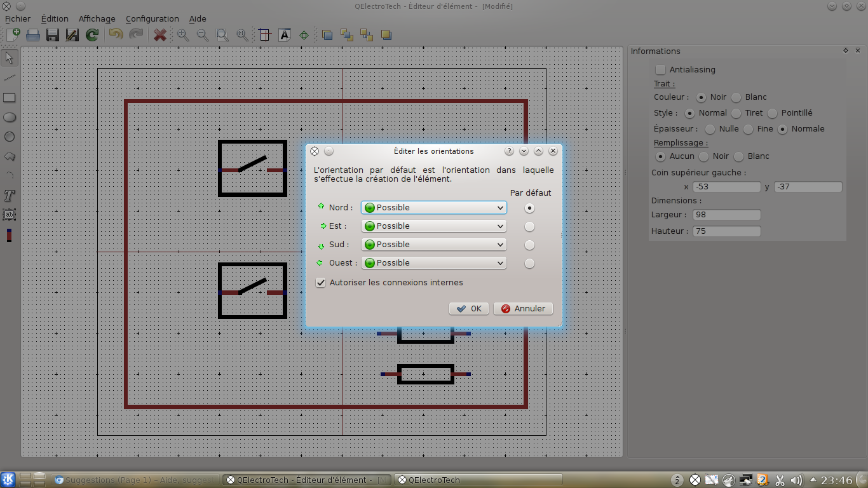This screenshot has width=868, height=488.
Task: Click the Undo arrow icon
Action: tap(116, 35)
